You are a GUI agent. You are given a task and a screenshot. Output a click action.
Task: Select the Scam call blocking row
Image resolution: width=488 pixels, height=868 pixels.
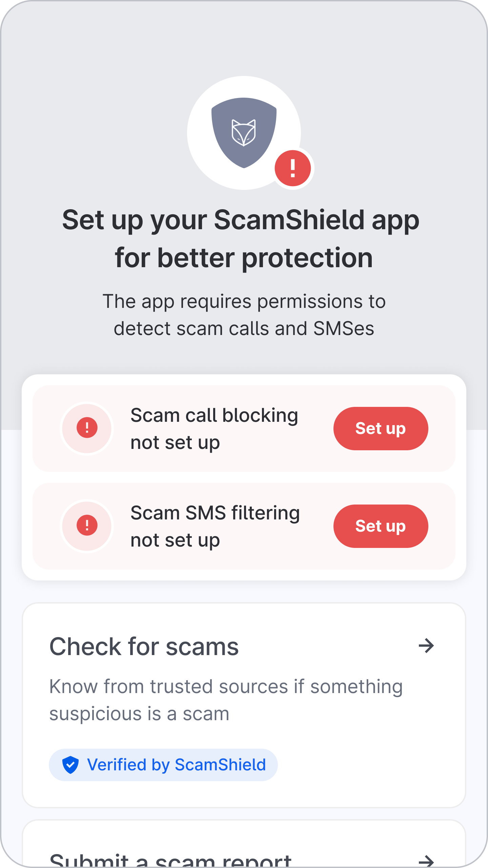pyautogui.click(x=244, y=429)
